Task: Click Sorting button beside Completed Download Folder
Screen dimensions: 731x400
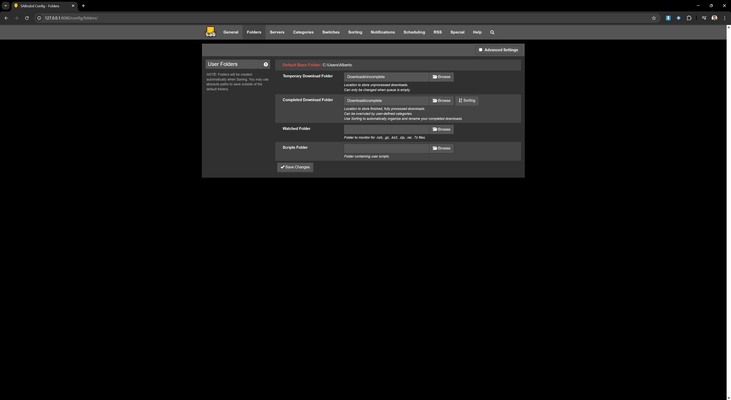Action: pyautogui.click(x=467, y=101)
